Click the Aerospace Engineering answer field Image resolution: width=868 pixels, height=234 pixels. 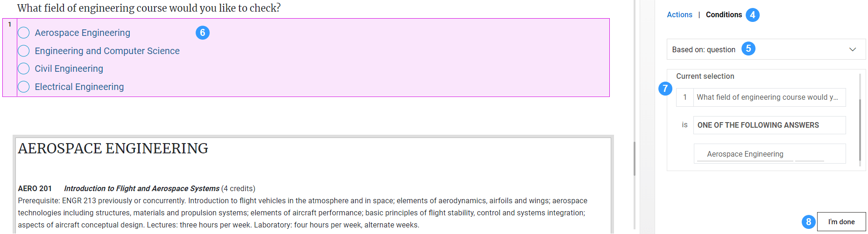point(769,154)
